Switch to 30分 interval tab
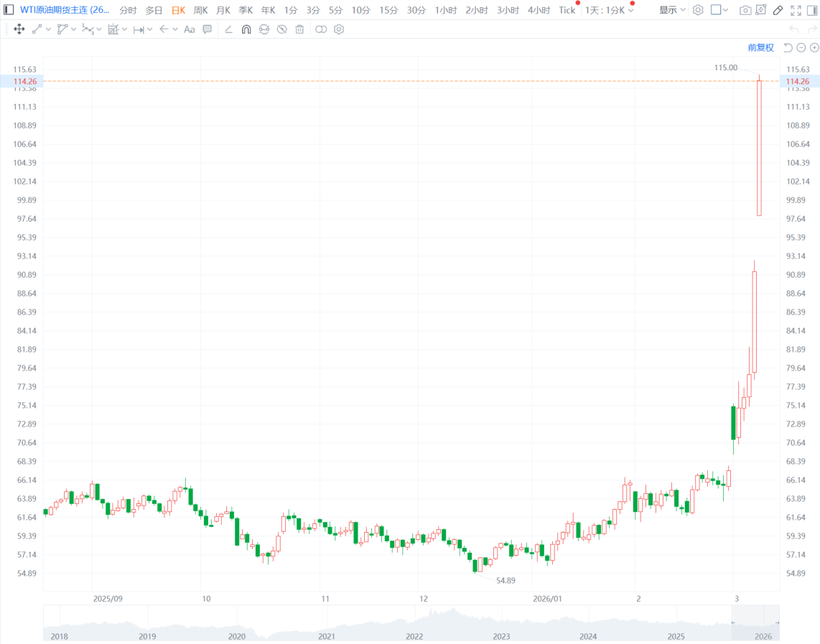The image size is (820, 644). click(x=416, y=10)
